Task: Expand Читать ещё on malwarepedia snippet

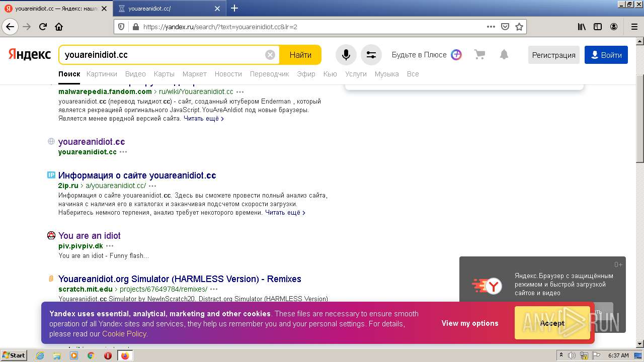Action: (203, 119)
